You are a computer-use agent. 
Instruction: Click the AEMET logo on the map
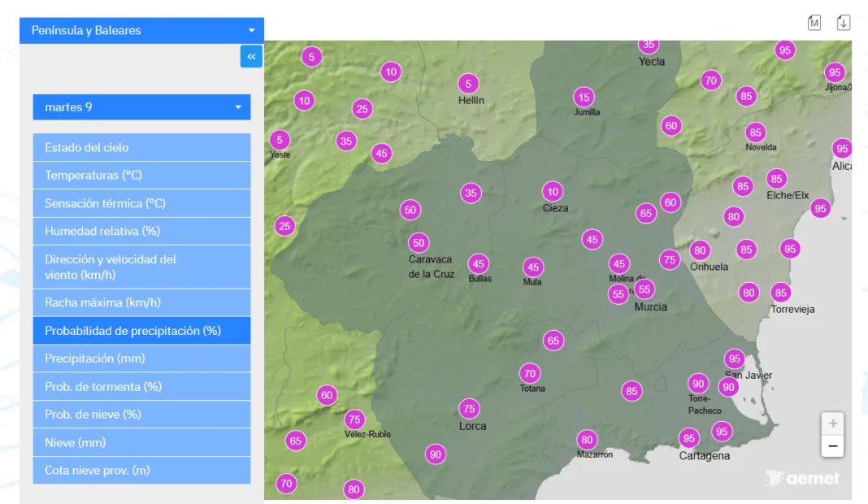pyautogui.click(x=803, y=478)
